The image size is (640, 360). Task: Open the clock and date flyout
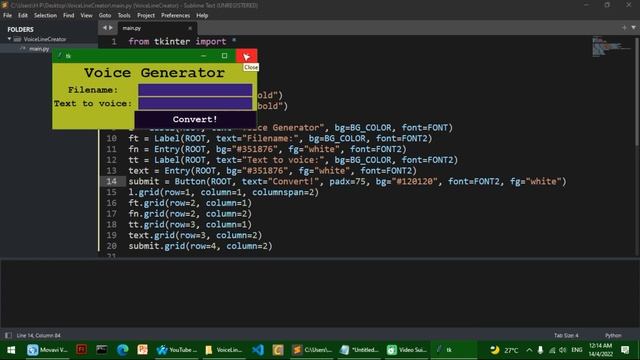tap(600, 350)
